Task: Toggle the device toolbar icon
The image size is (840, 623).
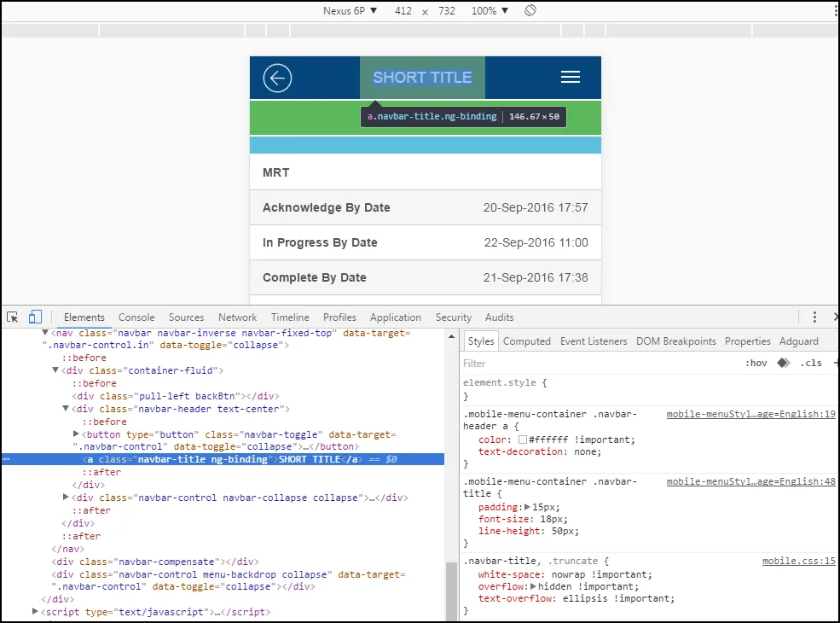Action: (x=35, y=317)
